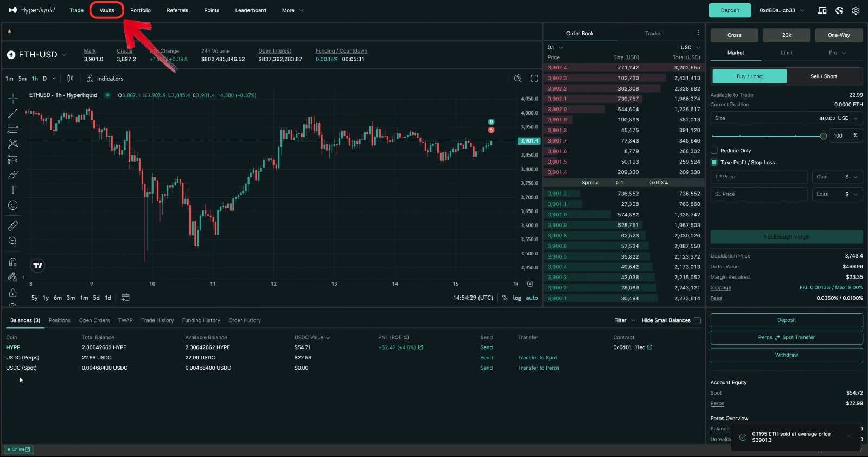
Task: Open the timeframe interval dropdown arrow
Action: [54, 79]
